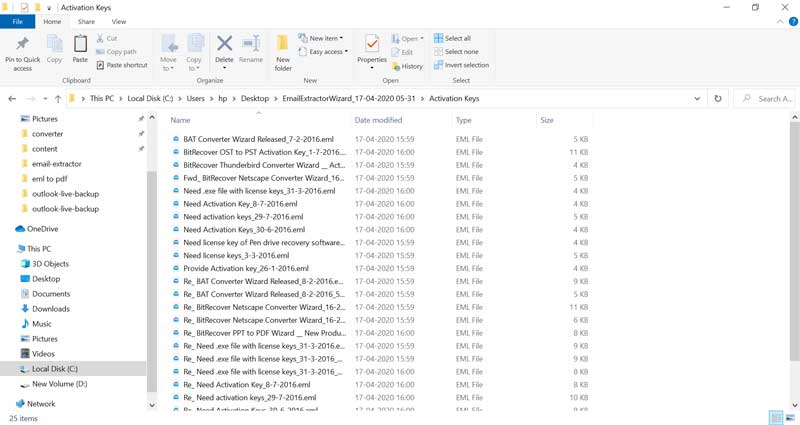Click Copy path command
Image resolution: width=800 pixels, height=425 pixels.
click(116, 52)
